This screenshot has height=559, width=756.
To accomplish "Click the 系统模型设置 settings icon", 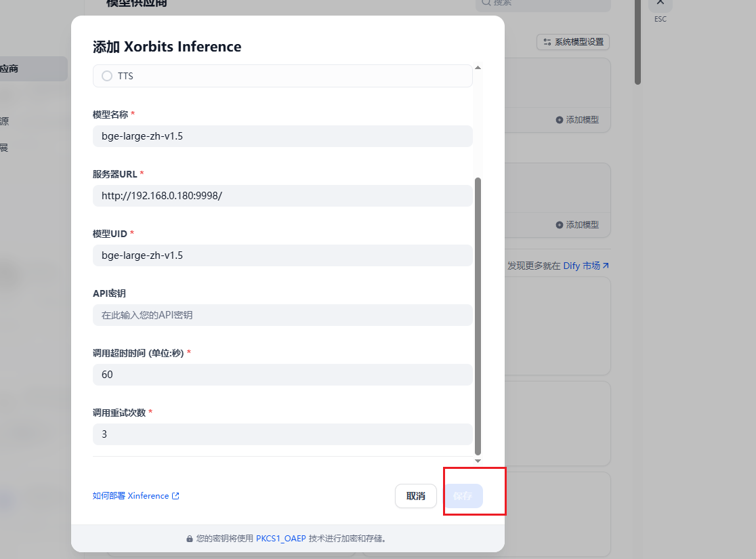I will tap(547, 42).
